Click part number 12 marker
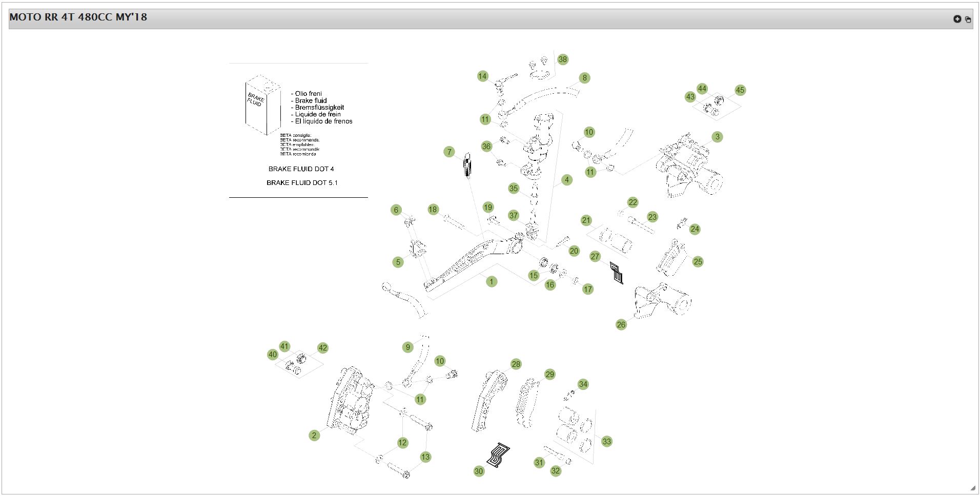The height and width of the screenshot is (496, 980). tap(403, 443)
